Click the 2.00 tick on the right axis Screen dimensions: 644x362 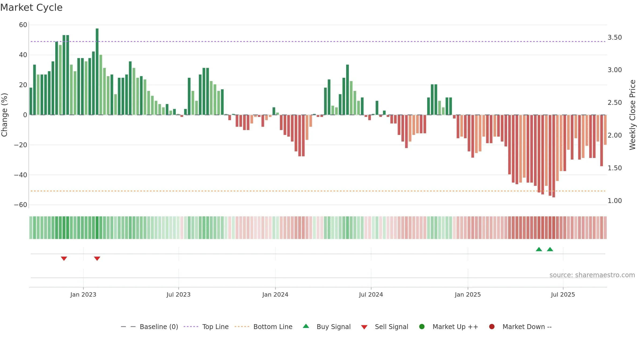pos(615,135)
